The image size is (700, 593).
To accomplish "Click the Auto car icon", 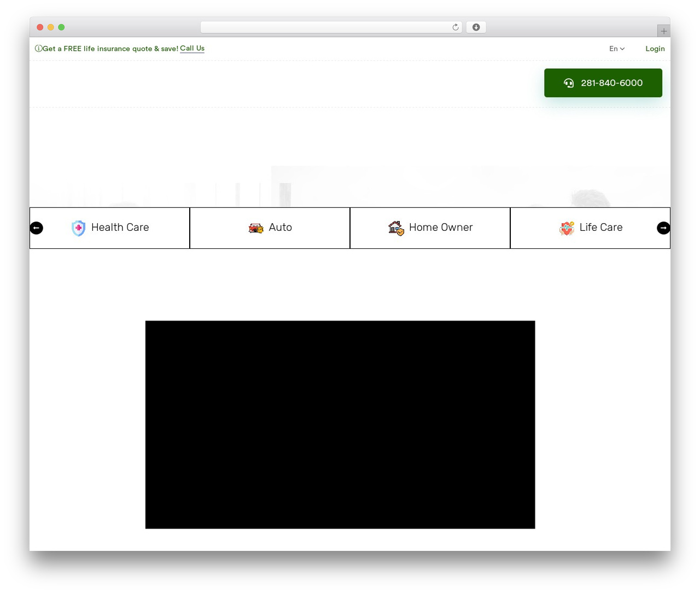I will point(256,228).
